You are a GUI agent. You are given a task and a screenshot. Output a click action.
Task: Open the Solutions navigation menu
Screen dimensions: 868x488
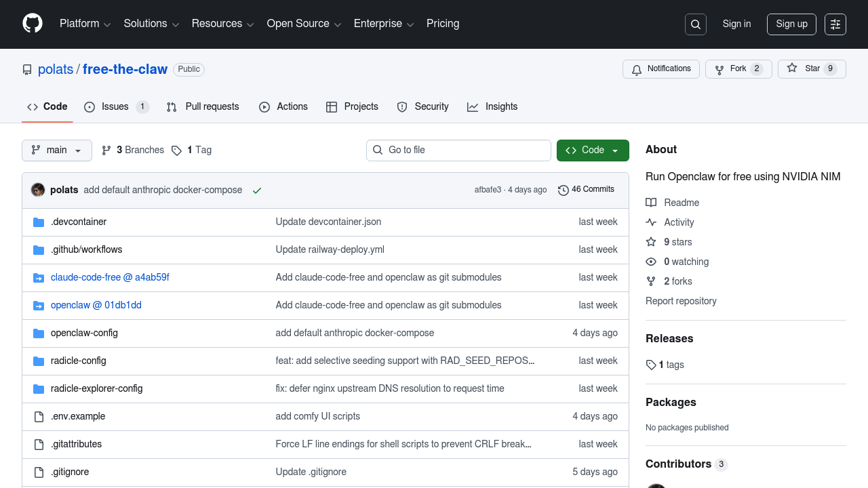click(151, 24)
